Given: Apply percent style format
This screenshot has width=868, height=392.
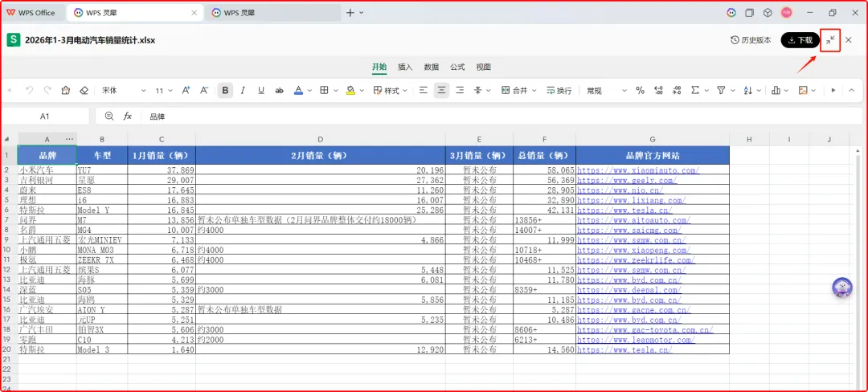Looking at the screenshot, I should (x=640, y=90).
